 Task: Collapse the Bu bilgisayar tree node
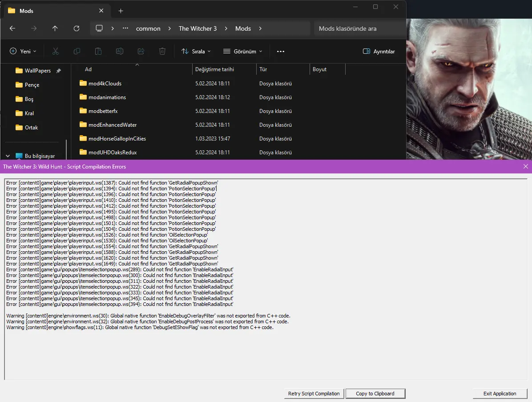click(x=8, y=156)
